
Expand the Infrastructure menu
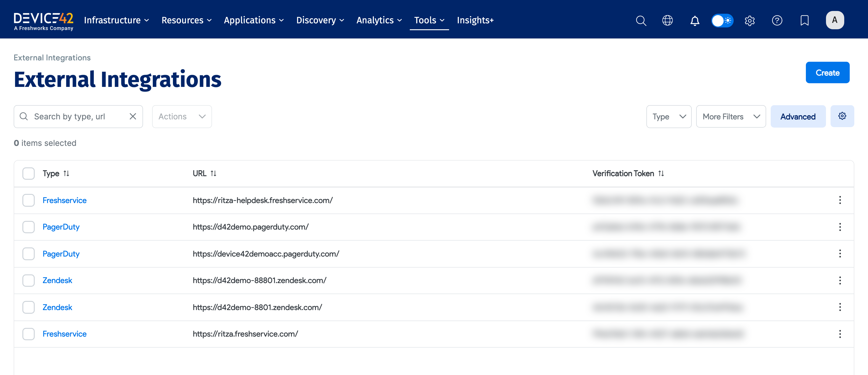click(116, 20)
